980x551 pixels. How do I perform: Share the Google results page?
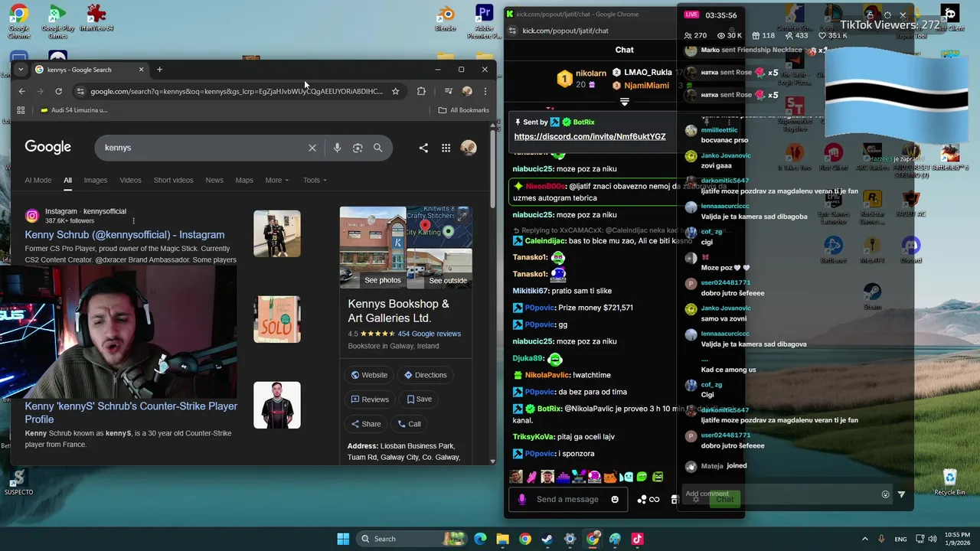click(x=423, y=148)
